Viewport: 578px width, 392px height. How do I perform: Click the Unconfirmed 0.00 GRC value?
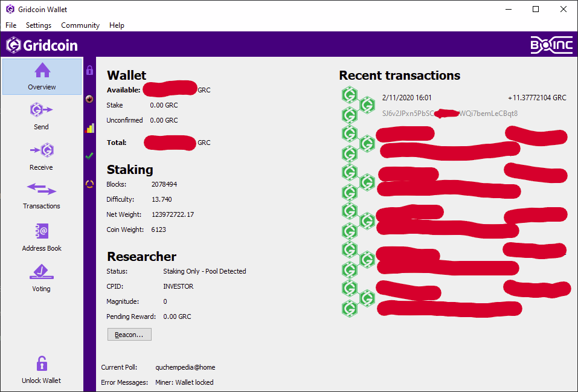pos(164,121)
